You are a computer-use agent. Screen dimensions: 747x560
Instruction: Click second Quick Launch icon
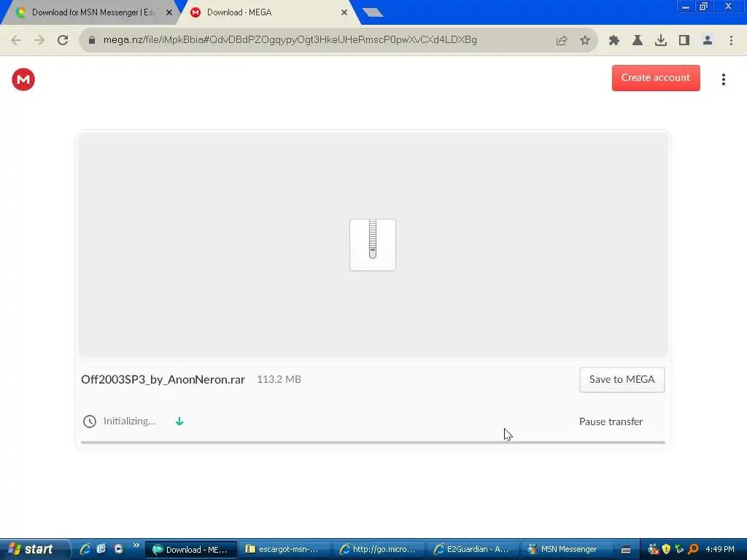click(x=101, y=549)
